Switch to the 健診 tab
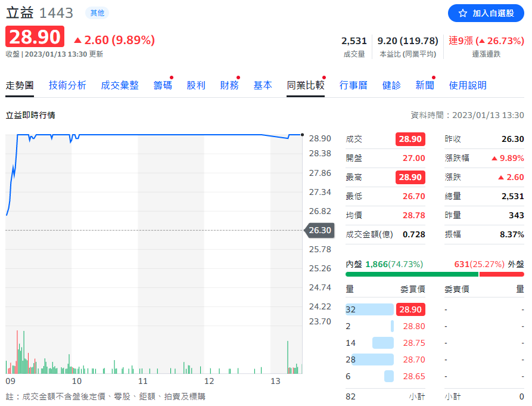This screenshot has width=532, height=406. 391,85
